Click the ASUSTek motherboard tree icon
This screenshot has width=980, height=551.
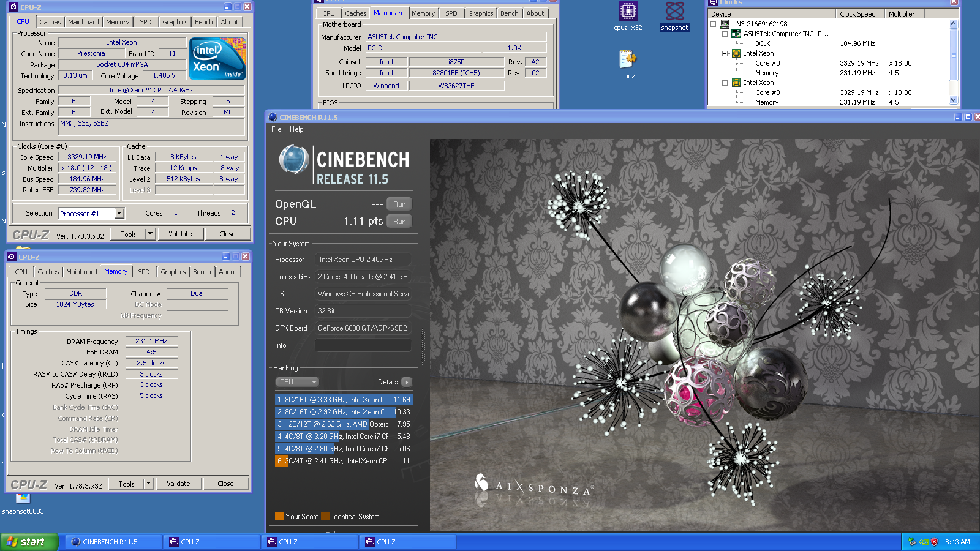tap(736, 34)
